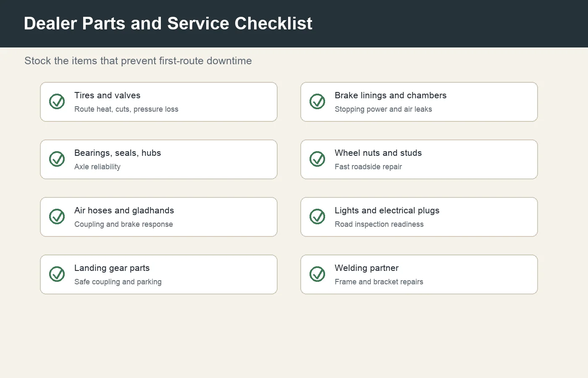This screenshot has height=378, width=588.
Task: Select the 'Wheel nuts and studs' title
Action: click(x=378, y=153)
